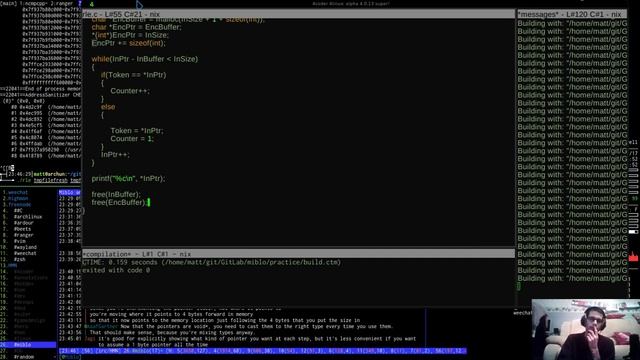Image resolution: width=640 pixels, height=360 pixels.
Task: Place cursor on the printf statement line
Action: coord(128,179)
